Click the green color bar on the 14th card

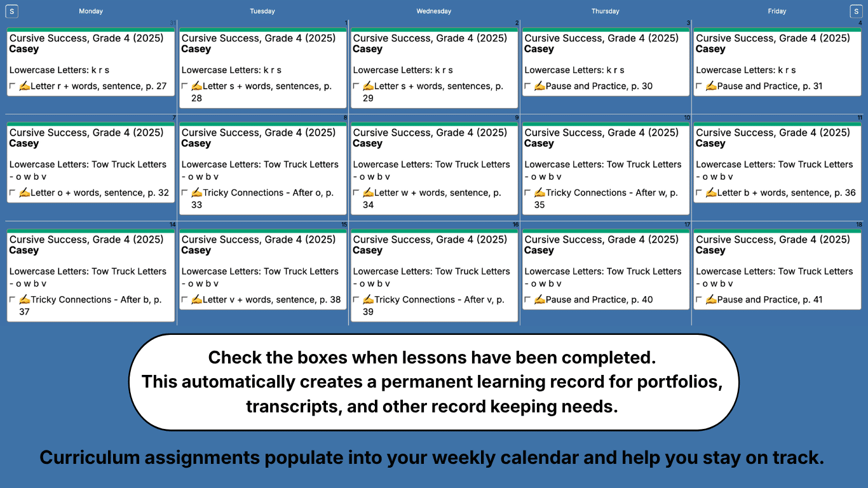click(x=91, y=231)
